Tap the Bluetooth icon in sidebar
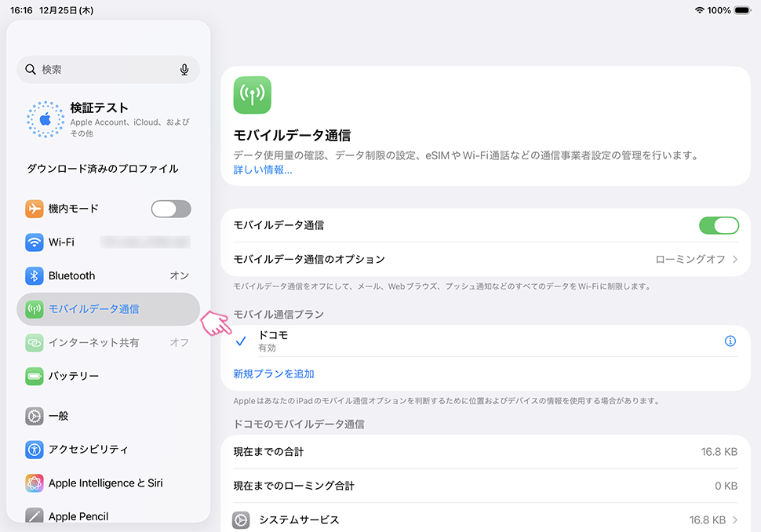The height and width of the screenshot is (532, 761). (34, 276)
